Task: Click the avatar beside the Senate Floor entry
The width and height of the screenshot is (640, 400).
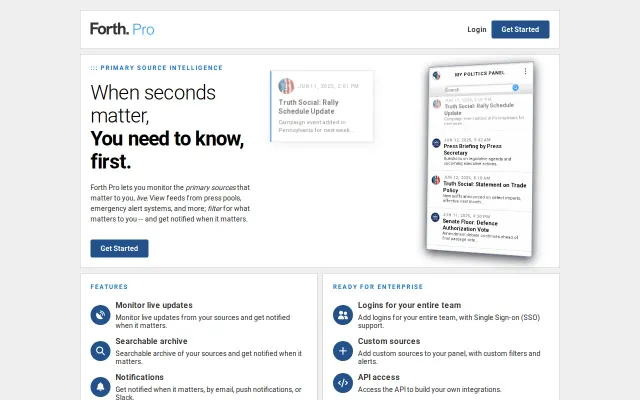Action: [x=435, y=217]
